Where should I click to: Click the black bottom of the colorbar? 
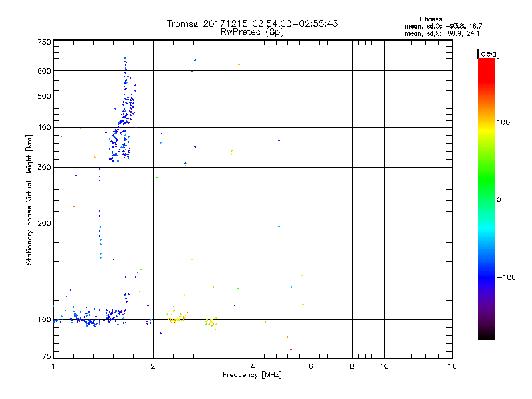click(x=486, y=336)
